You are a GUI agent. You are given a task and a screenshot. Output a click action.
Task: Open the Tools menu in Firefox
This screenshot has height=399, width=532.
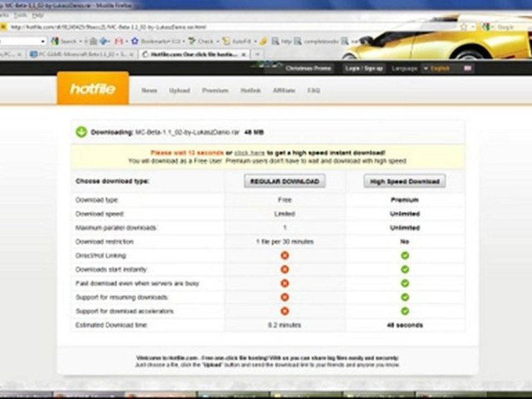point(21,16)
